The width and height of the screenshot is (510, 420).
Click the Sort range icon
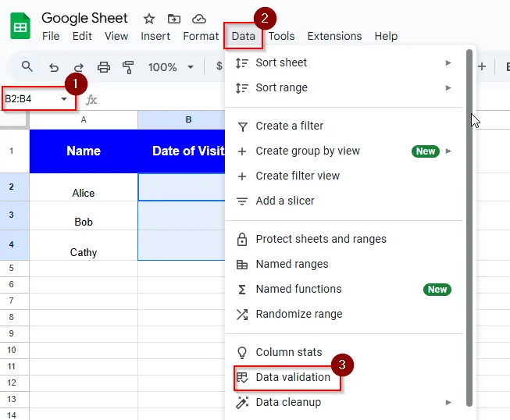tap(242, 87)
